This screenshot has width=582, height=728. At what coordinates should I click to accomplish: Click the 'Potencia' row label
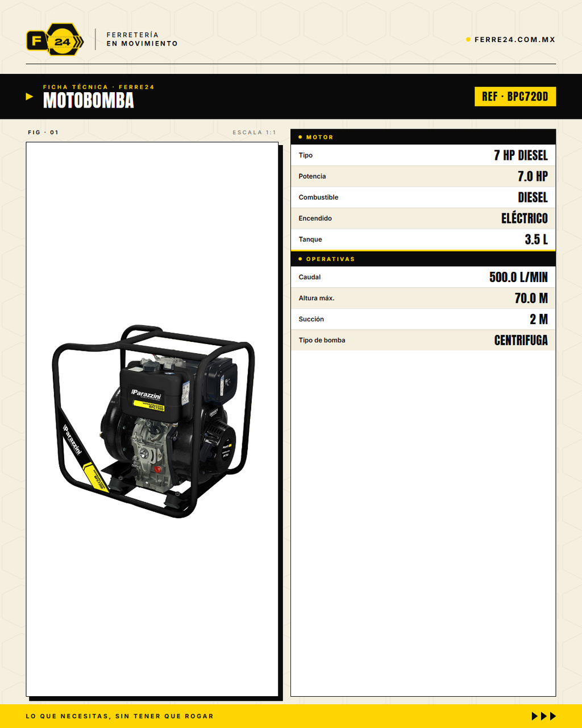pos(313,176)
